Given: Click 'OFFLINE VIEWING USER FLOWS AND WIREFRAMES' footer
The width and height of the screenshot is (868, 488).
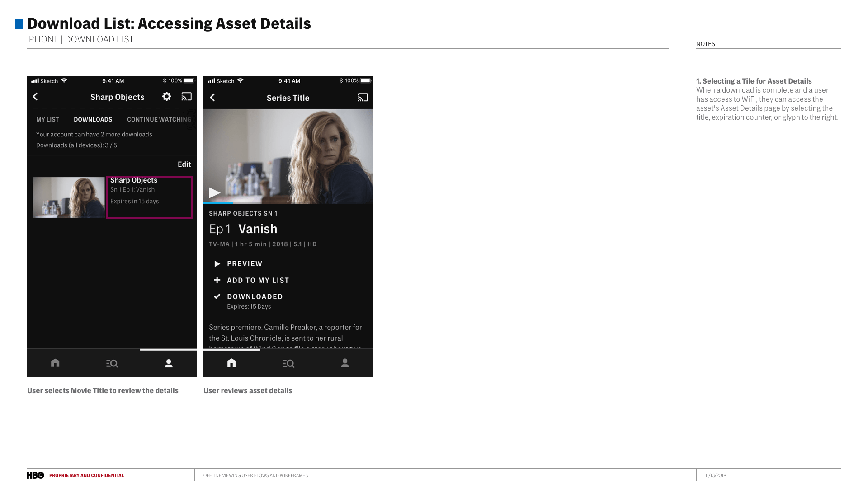Looking at the screenshot, I should pyautogui.click(x=255, y=475).
